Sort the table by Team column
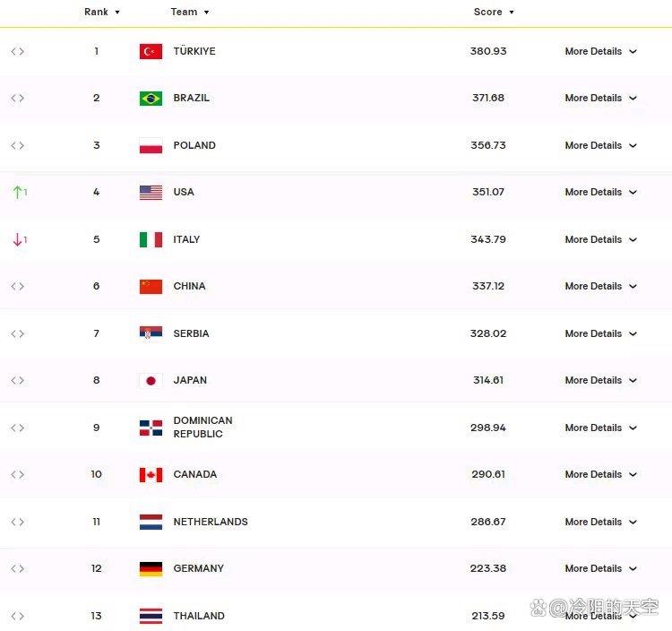The height and width of the screenshot is (631, 672). [x=190, y=12]
